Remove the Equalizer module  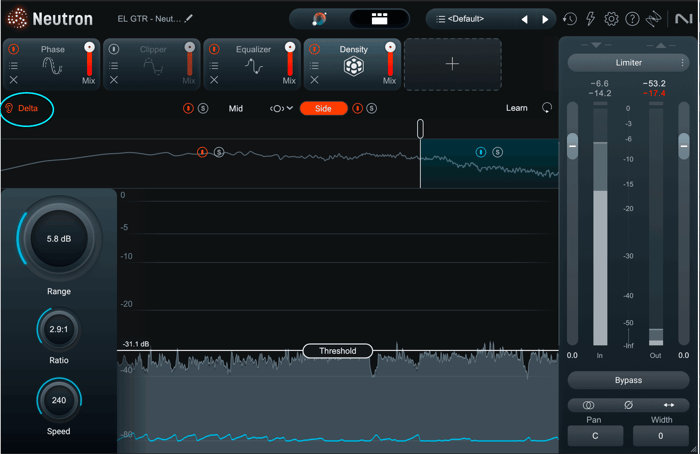tap(214, 80)
